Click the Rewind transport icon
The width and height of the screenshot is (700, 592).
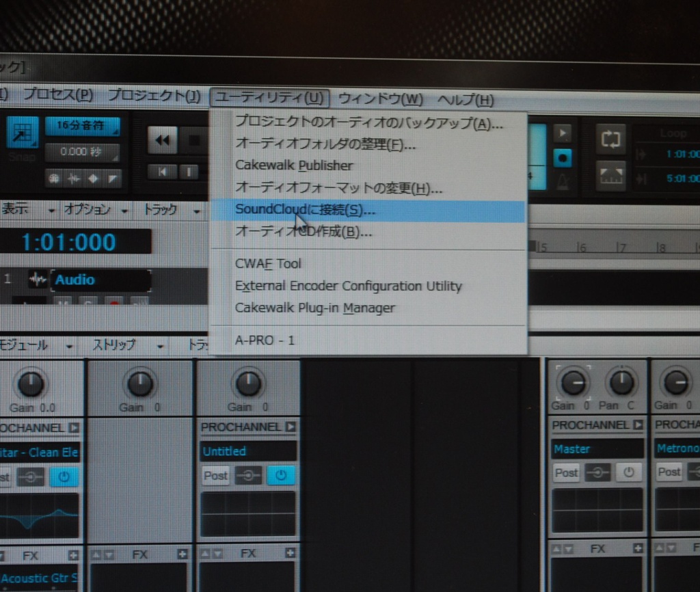click(162, 139)
